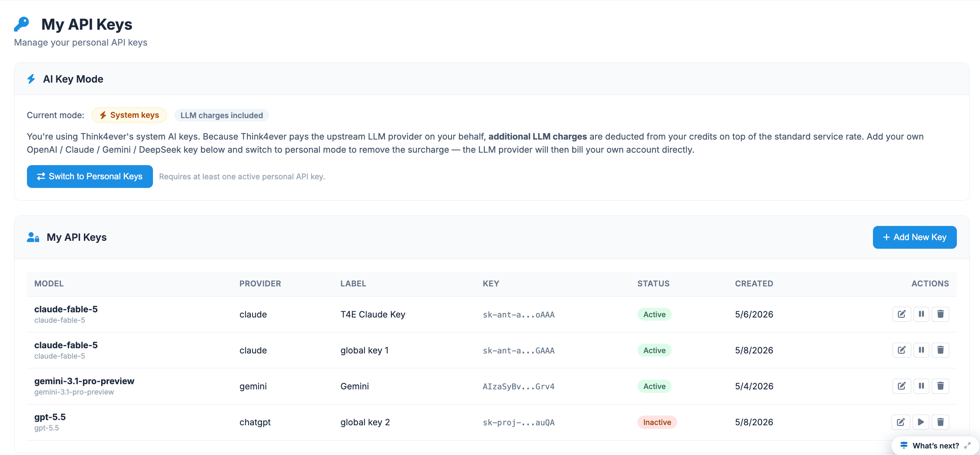
Task: Click the global key 2 label
Action: [365, 422]
